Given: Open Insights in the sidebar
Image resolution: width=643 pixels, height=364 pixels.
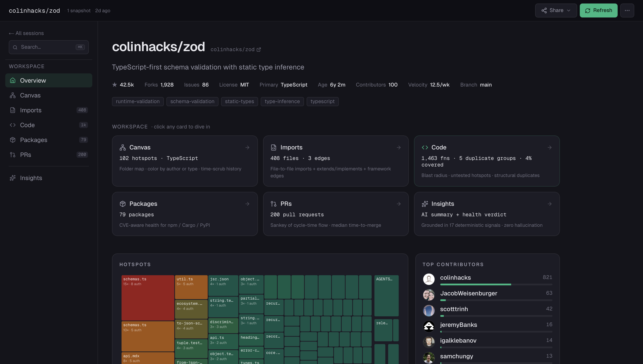Looking at the screenshot, I should (x=49, y=178).
